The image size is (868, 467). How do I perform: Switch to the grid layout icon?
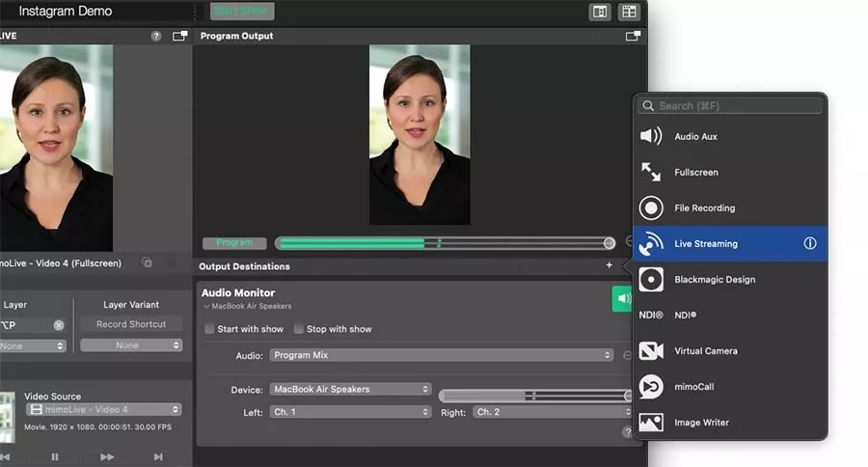pos(629,12)
